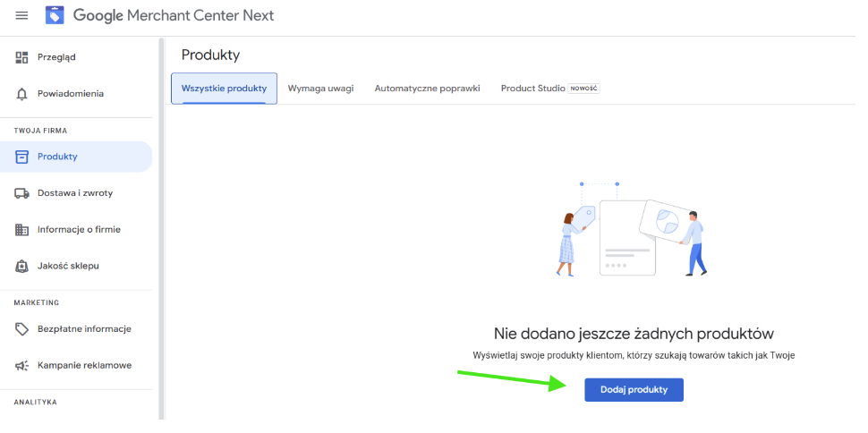The height and width of the screenshot is (433, 868).
Task: Click the empty-state products illustration
Action: 631,229
